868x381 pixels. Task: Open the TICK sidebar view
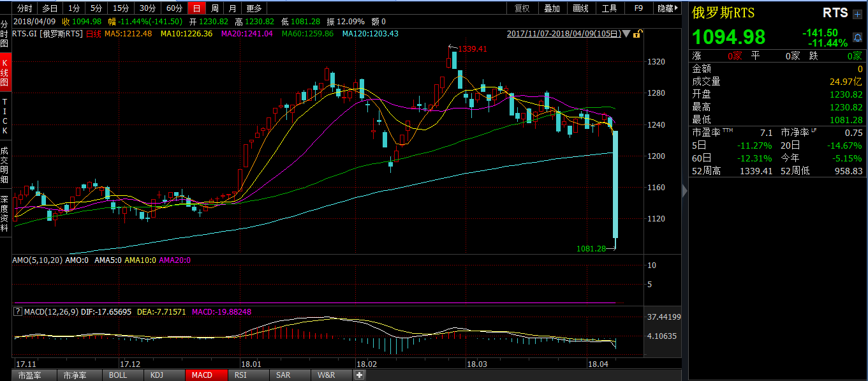pyautogui.click(x=5, y=116)
